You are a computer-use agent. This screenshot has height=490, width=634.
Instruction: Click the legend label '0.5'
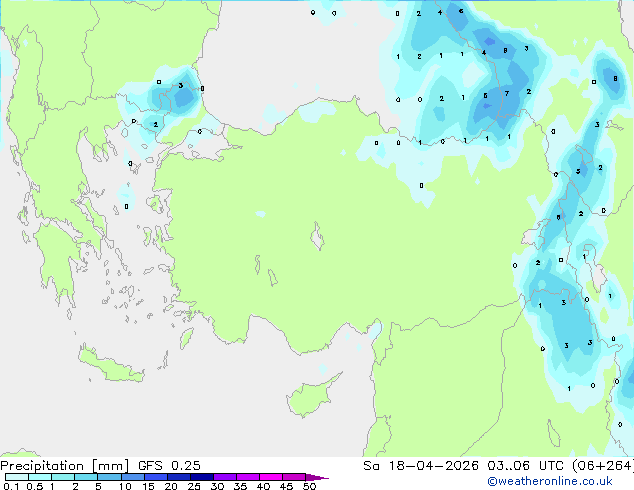(x=35, y=486)
